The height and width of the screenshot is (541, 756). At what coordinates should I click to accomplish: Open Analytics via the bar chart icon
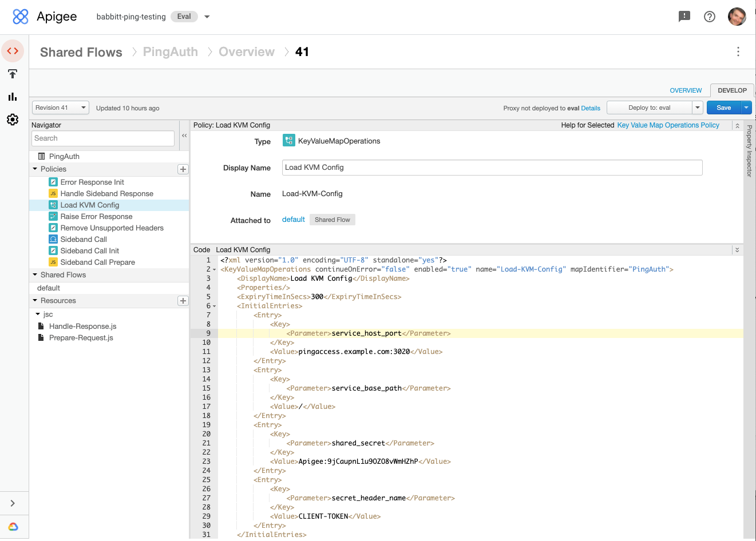pyautogui.click(x=13, y=97)
